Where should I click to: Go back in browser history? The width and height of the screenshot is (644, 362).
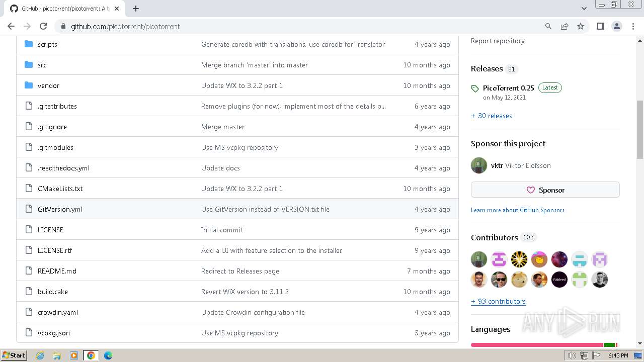pyautogui.click(x=11, y=26)
